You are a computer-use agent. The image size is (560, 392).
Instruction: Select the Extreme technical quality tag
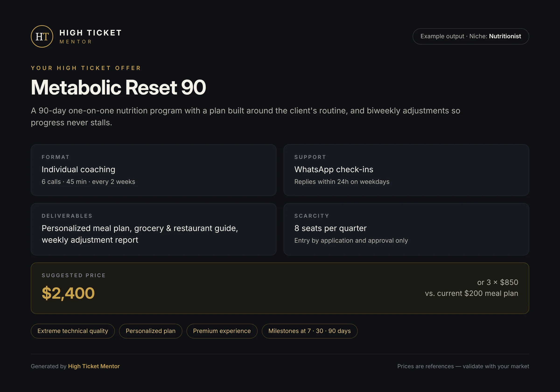click(73, 331)
